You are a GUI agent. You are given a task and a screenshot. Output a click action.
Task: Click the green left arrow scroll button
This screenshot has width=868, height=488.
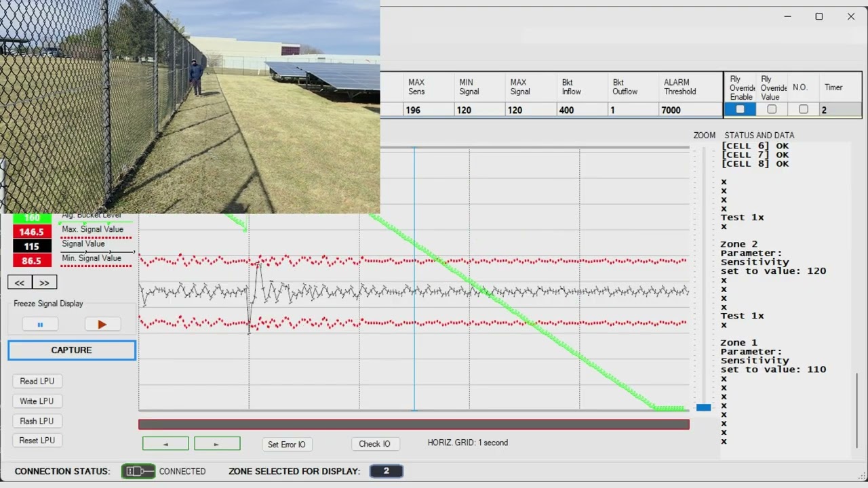pyautogui.click(x=165, y=444)
